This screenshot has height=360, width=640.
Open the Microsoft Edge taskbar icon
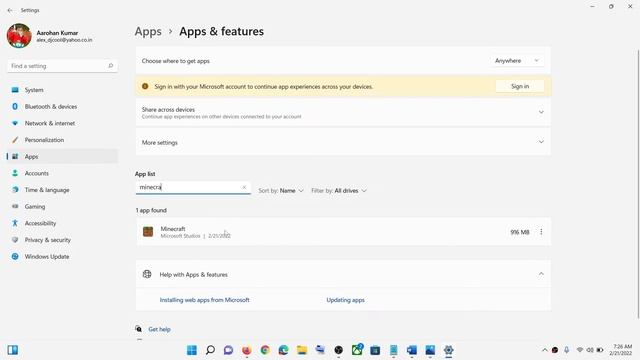click(x=284, y=350)
